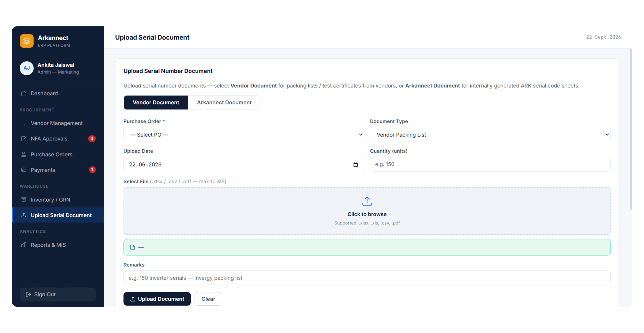Click to browse in file drop zone
644x333 pixels.
367,211
